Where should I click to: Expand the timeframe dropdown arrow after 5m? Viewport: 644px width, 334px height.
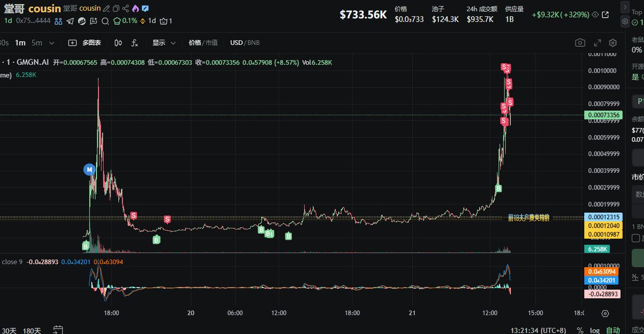pos(52,42)
